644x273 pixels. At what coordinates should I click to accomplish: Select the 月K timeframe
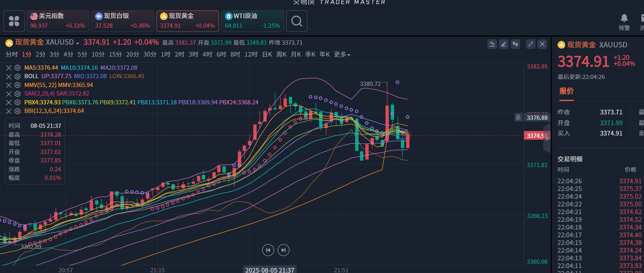[296, 55]
